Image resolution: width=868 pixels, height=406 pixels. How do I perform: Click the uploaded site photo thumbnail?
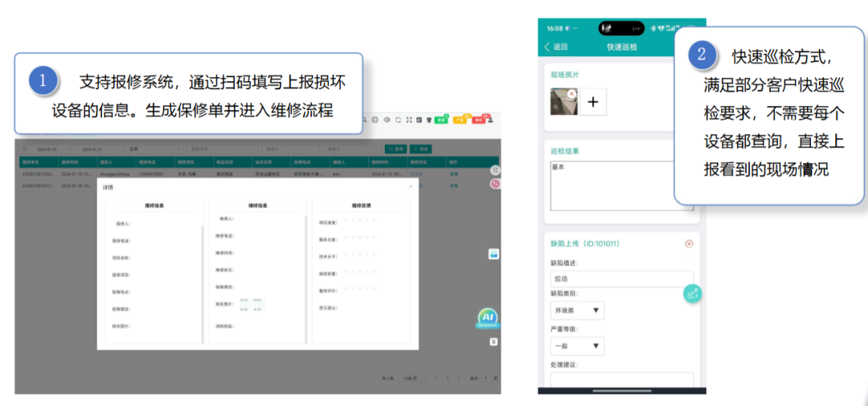tap(563, 101)
